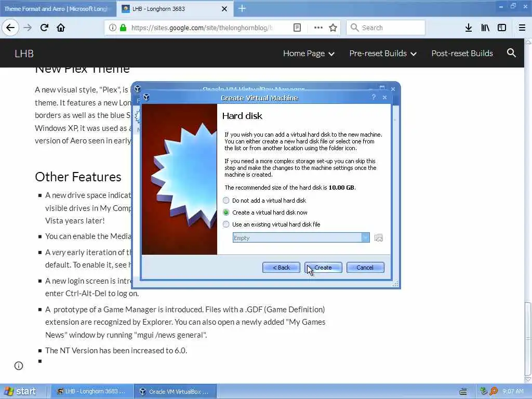This screenshot has width=532, height=399.
Task: Click the folder icon to choose disk file
Action: pos(378,238)
